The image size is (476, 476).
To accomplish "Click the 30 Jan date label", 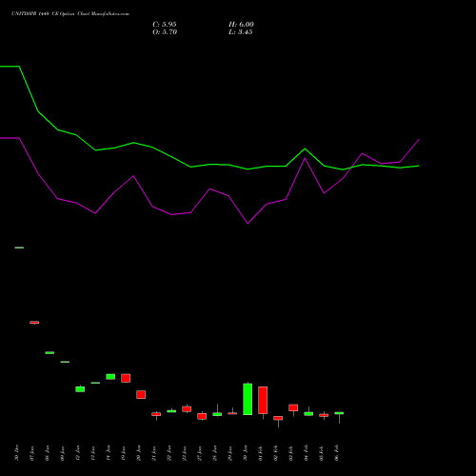I will point(246,453).
